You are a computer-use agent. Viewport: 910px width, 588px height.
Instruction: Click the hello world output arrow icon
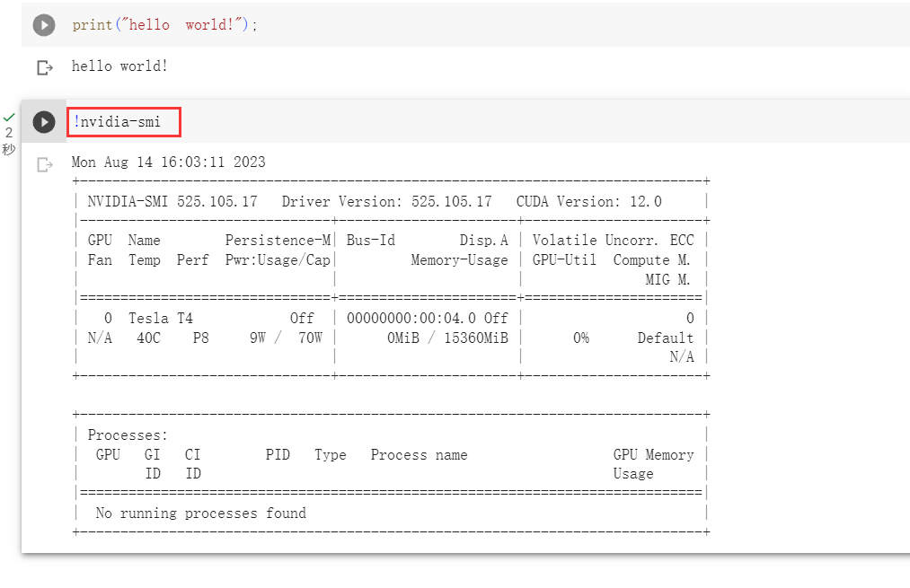[x=44, y=67]
